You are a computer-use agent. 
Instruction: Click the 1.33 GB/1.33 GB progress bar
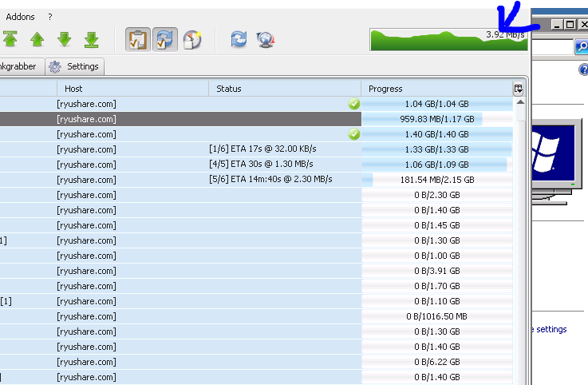click(437, 149)
